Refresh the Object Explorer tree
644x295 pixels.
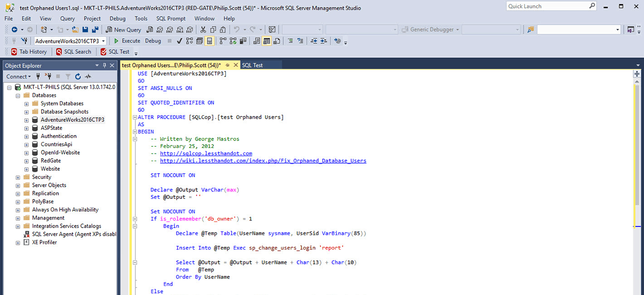click(78, 76)
